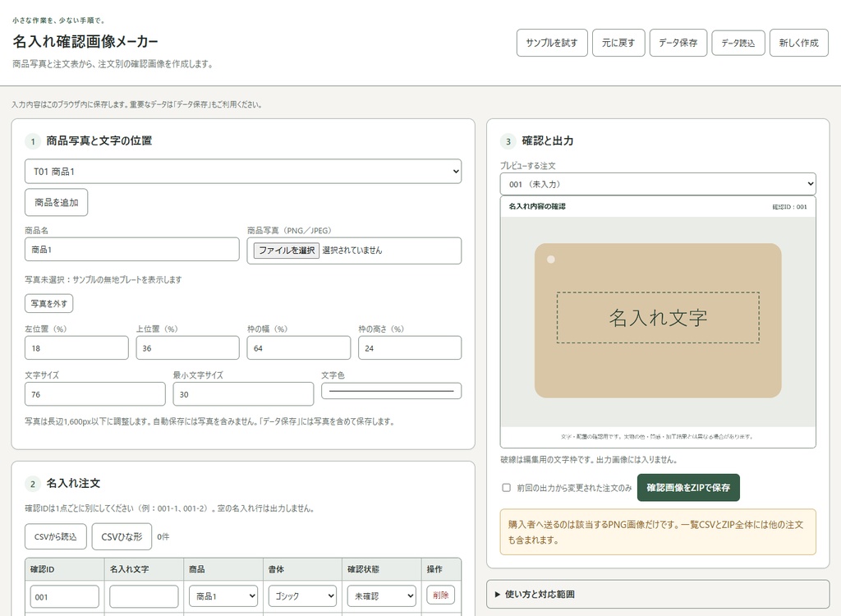Click the ファイルを選択 button
The image size is (841, 616).
coord(287,250)
